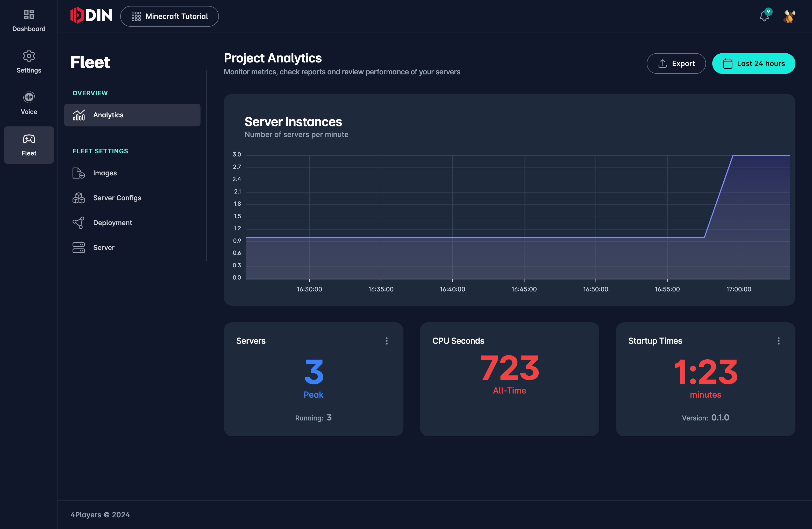Click the 16:45:00 axis label
The width and height of the screenshot is (812, 529).
tap(524, 289)
